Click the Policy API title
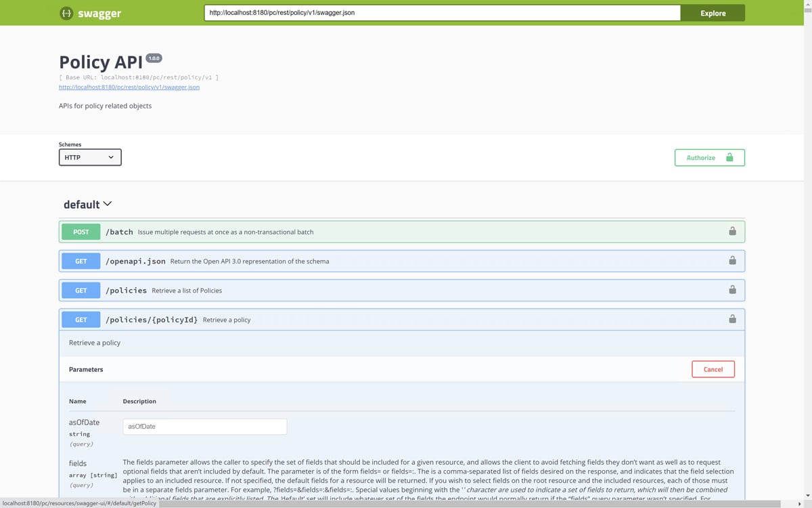This screenshot has height=508, width=812. pos(101,62)
